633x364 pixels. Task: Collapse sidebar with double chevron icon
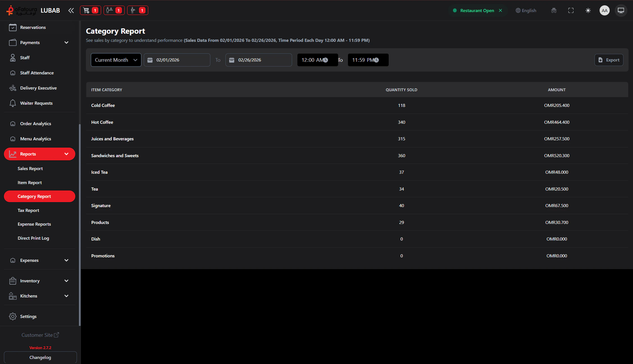71,10
